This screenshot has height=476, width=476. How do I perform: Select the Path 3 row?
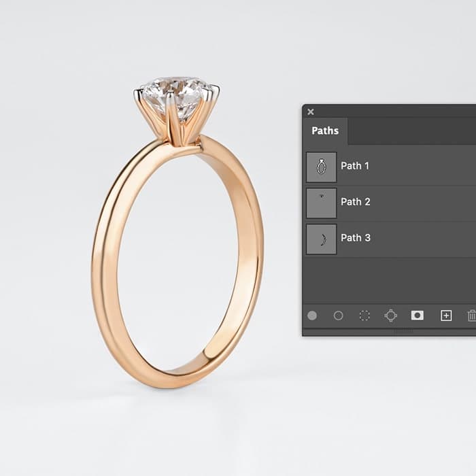pyautogui.click(x=390, y=239)
